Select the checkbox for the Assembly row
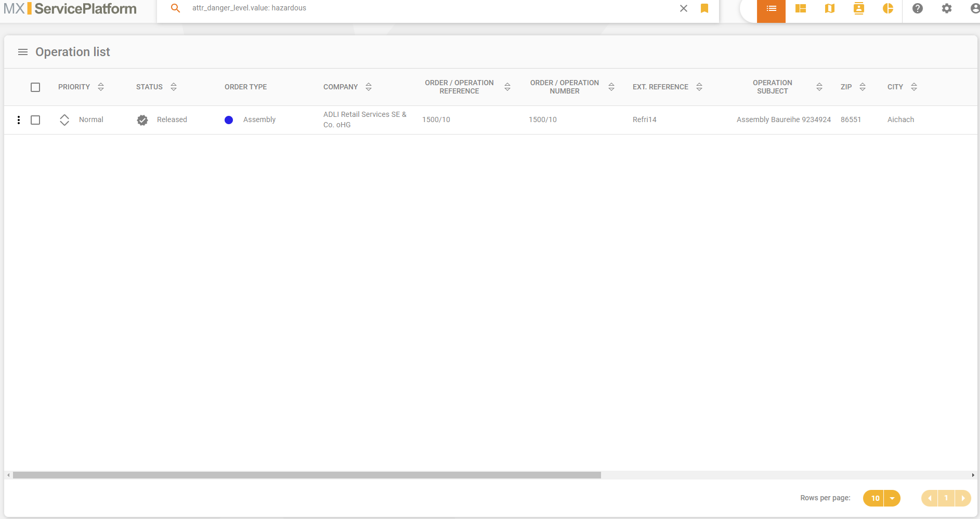Screen dimensions: 980x519 pos(35,120)
